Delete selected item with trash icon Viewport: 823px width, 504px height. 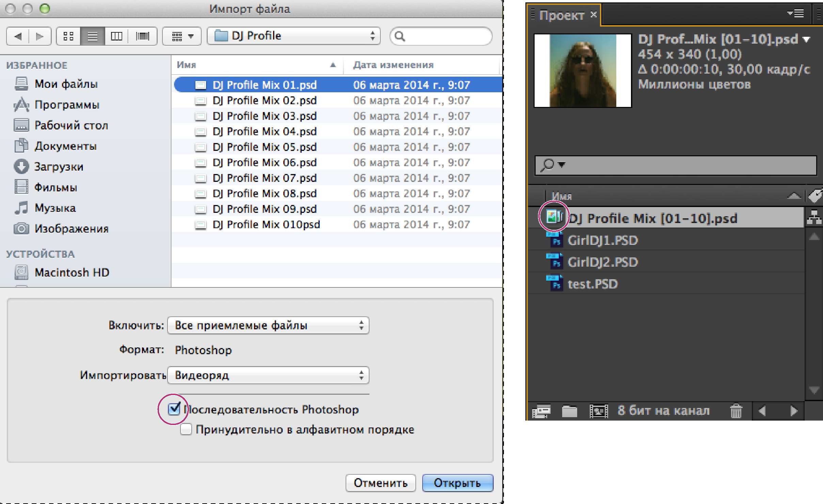[736, 411]
